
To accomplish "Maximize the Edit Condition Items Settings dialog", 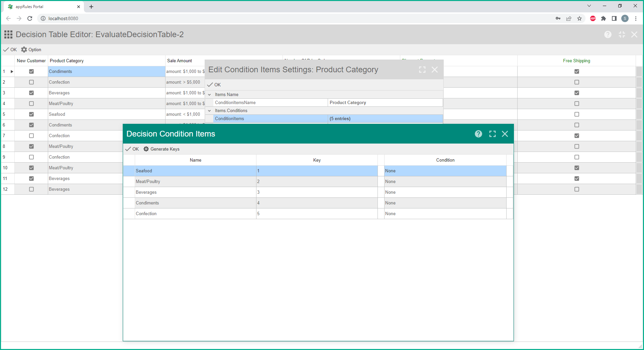I will click(422, 70).
